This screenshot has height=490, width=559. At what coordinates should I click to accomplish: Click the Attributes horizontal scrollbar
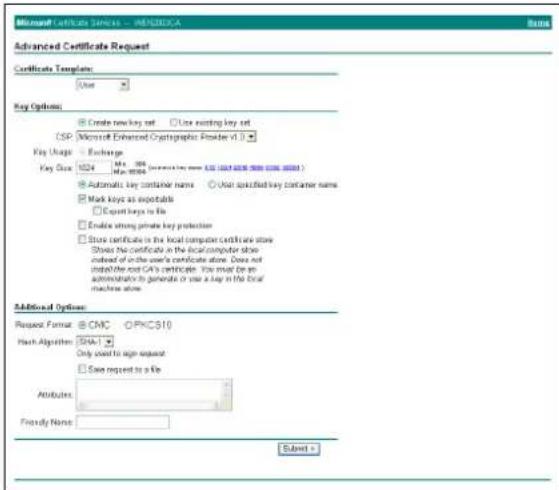(149, 405)
